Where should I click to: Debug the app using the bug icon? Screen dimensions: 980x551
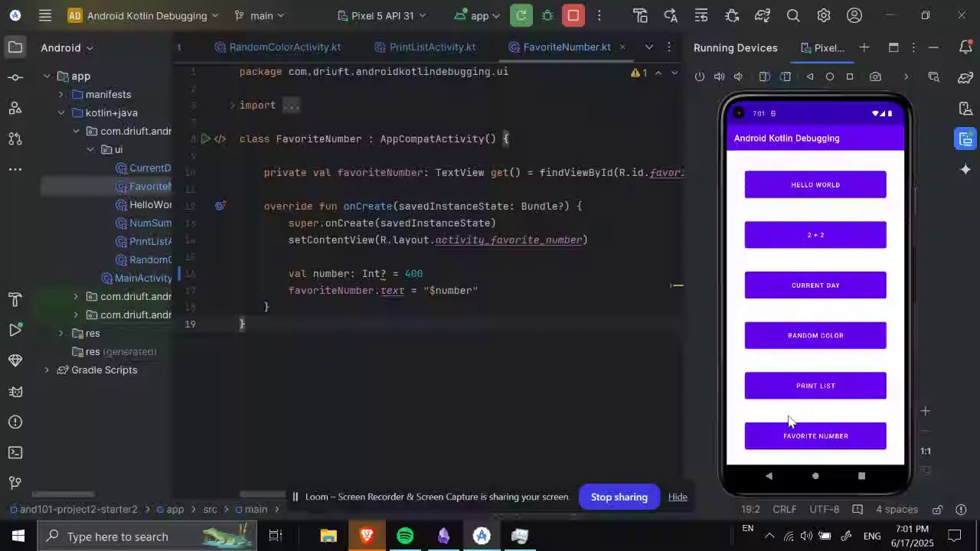(547, 15)
